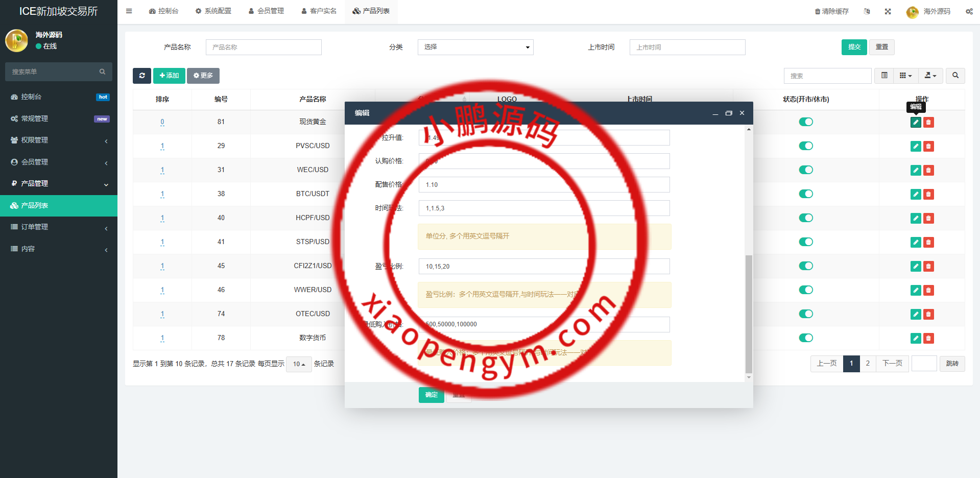Toggle status switch for 数字货币 row
This screenshot has height=478, width=980.
(x=806, y=338)
